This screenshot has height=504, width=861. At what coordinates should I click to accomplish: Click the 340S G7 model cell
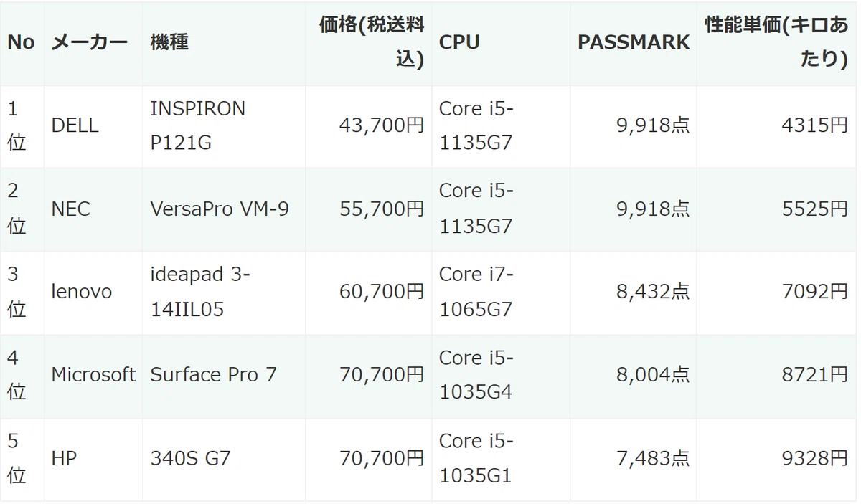[224, 459]
